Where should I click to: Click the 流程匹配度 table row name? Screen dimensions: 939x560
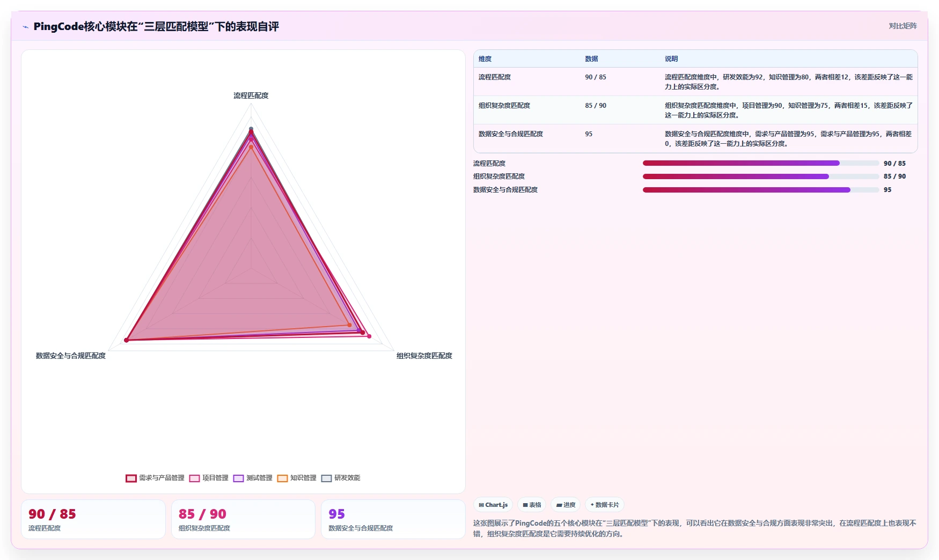tap(495, 77)
